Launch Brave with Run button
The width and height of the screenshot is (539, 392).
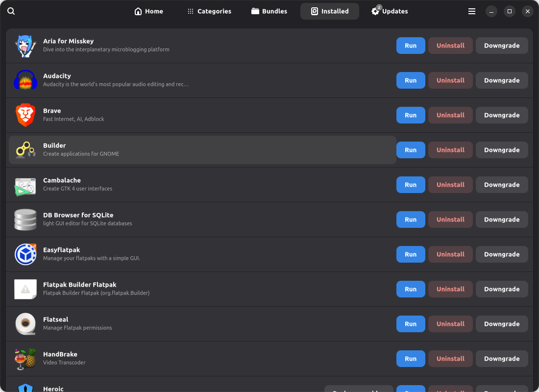411,115
